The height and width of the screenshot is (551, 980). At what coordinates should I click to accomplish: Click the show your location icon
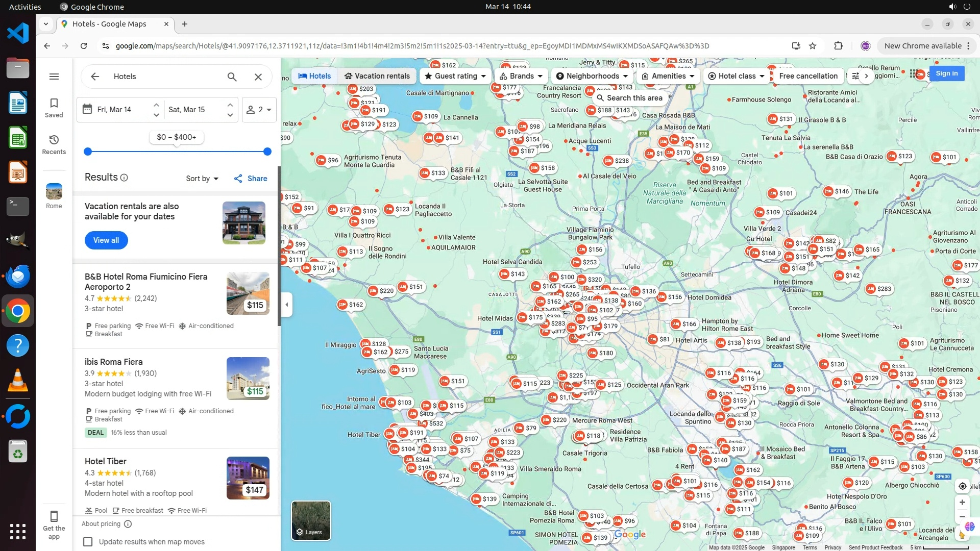click(962, 486)
